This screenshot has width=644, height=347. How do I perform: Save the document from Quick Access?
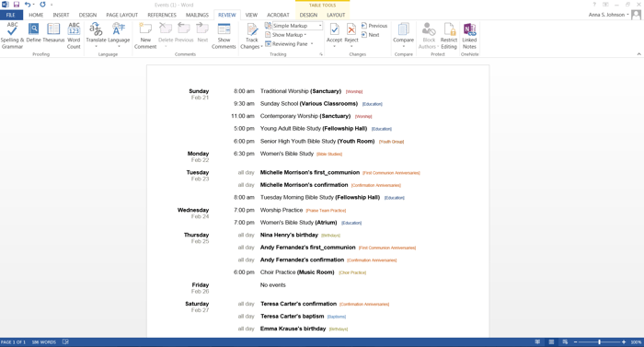tap(17, 5)
